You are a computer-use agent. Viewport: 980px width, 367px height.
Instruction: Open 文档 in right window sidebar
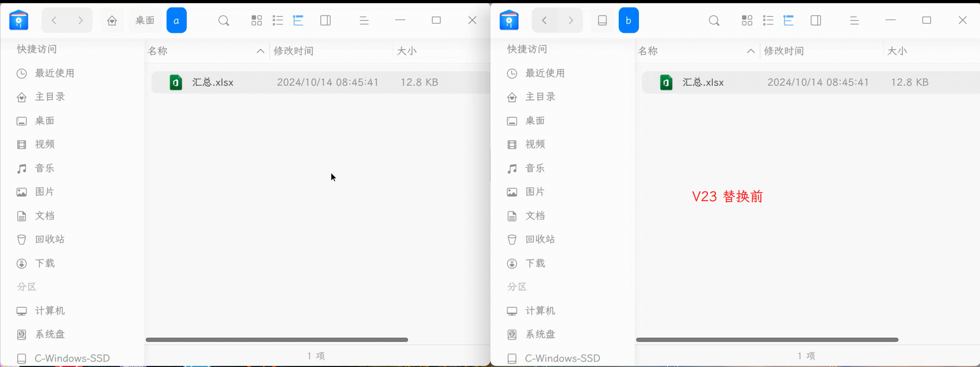(535, 216)
